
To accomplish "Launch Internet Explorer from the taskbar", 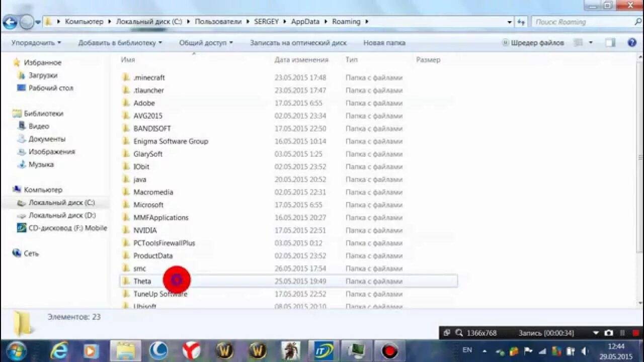I will pos(59,350).
